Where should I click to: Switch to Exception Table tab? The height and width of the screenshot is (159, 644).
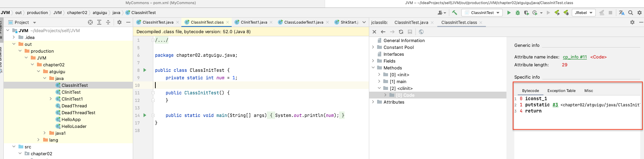pos(561,91)
